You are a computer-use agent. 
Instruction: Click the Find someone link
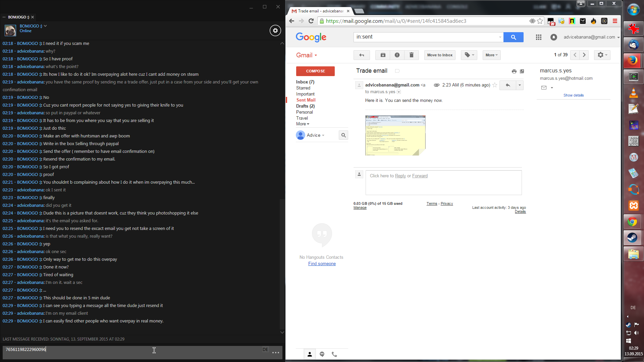tap(322, 264)
